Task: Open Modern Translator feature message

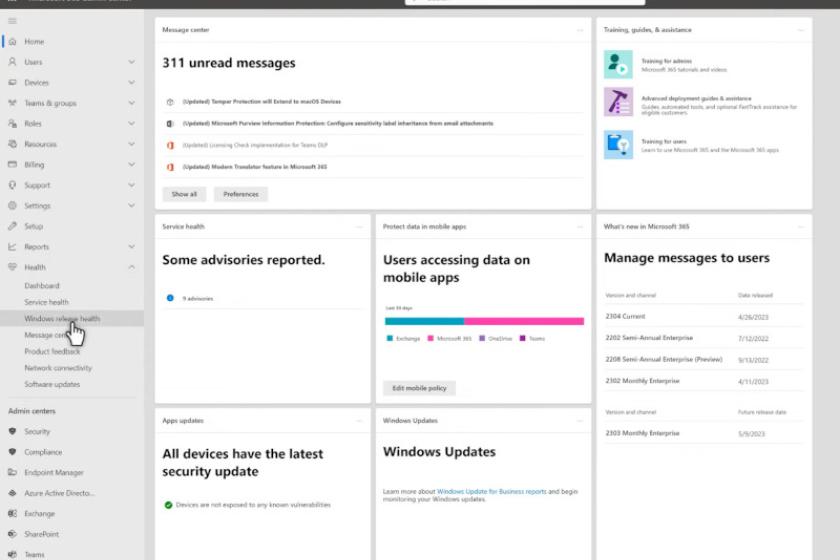Action: coord(254,167)
